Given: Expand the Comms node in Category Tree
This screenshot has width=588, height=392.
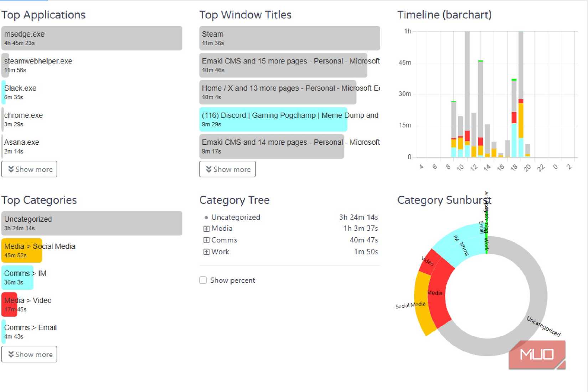Looking at the screenshot, I should 207,240.
